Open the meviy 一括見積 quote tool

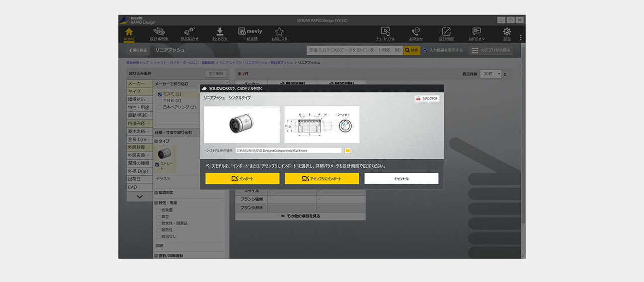coord(250,34)
